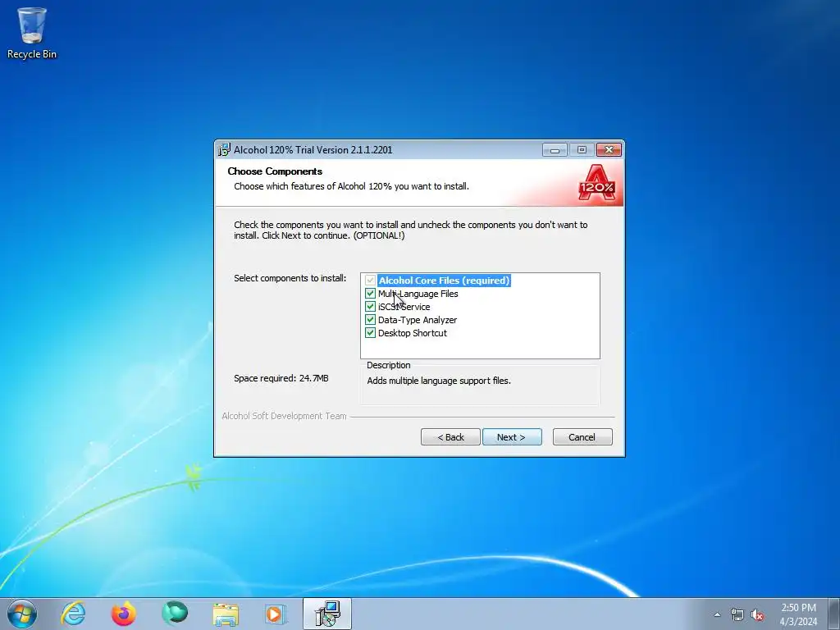Click the greyed Alcohol Core Files checkbox
840x630 pixels.
tap(370, 281)
